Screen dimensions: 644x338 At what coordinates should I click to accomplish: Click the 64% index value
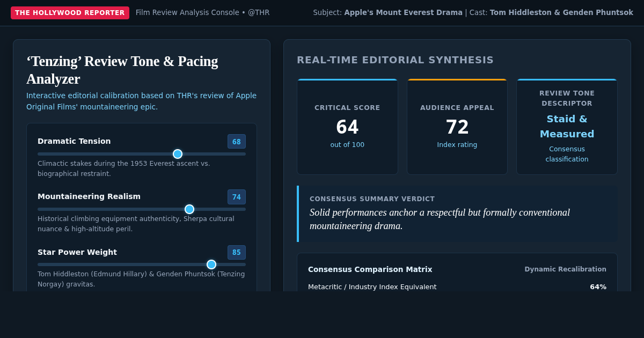point(598,287)
